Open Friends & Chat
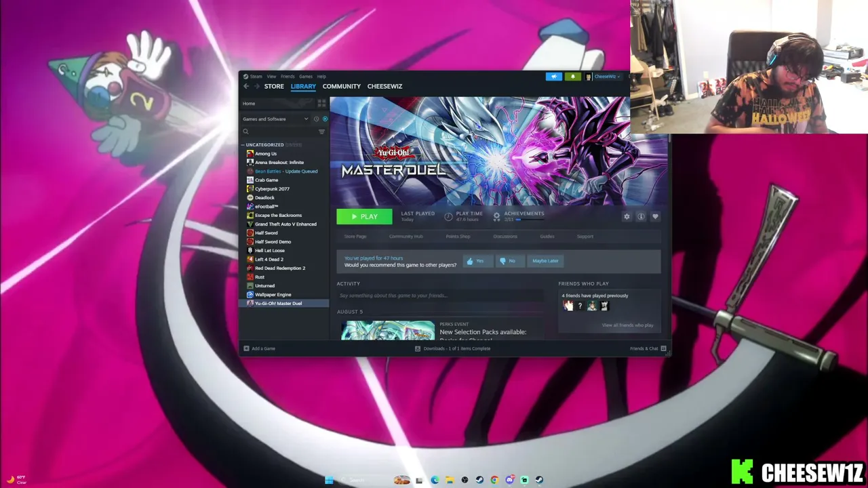 648,348
